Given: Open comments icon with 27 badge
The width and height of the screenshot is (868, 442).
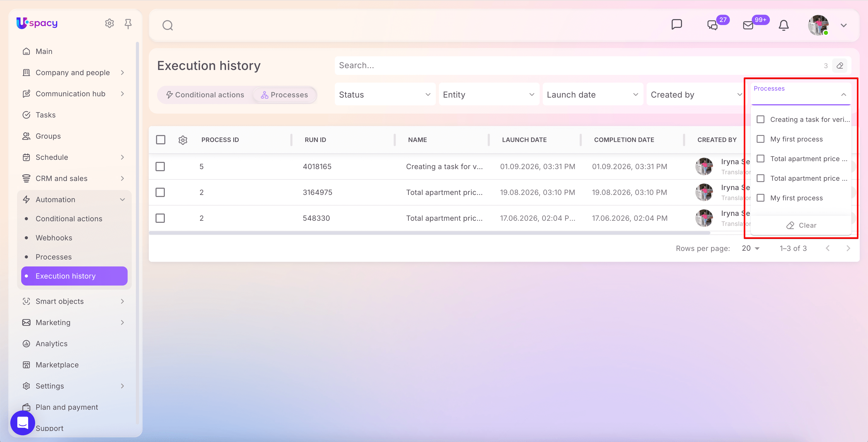Looking at the screenshot, I should click(712, 25).
